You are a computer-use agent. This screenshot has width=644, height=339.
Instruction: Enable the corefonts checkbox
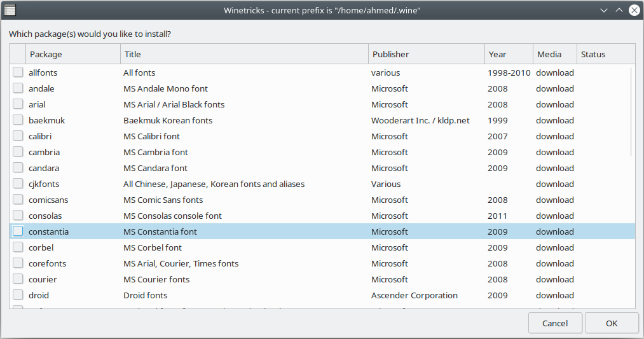pyautogui.click(x=18, y=263)
